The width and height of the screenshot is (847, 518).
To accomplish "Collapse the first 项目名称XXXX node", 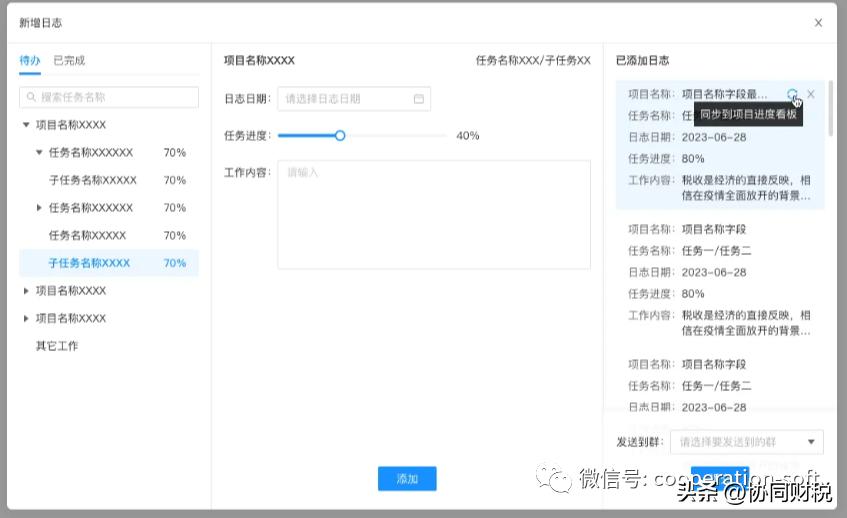I will [x=26, y=125].
